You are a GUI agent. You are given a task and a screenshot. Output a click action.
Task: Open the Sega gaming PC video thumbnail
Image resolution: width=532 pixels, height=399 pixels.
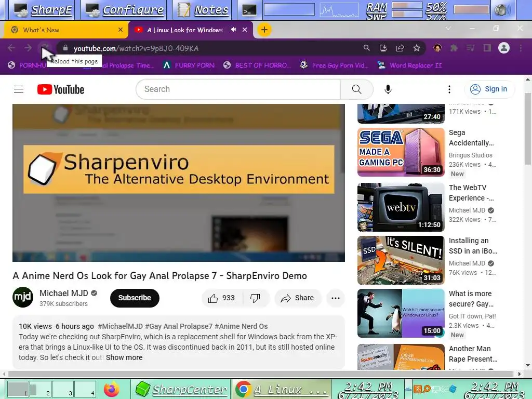click(401, 152)
